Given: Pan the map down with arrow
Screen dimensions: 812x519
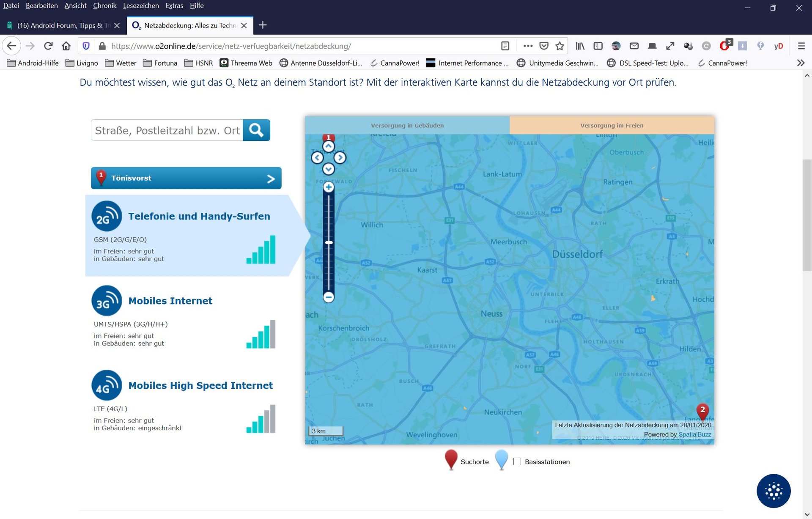Looking at the screenshot, I should pyautogui.click(x=329, y=169).
